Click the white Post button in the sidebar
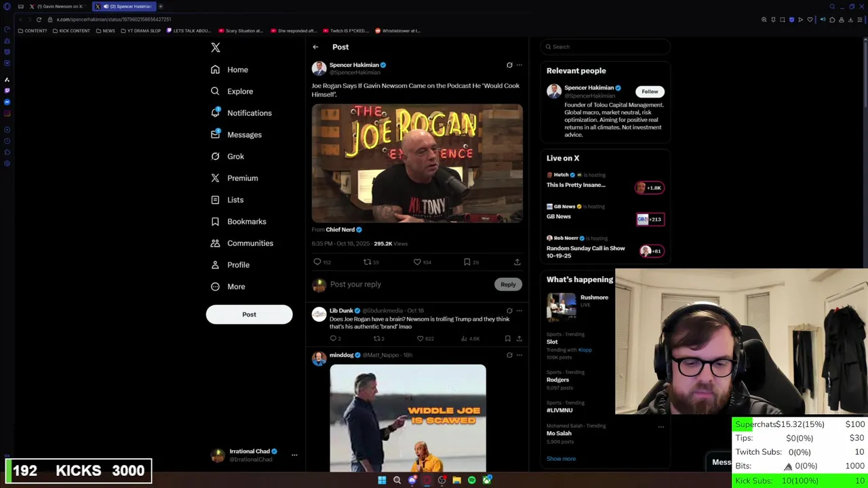 tap(249, 314)
